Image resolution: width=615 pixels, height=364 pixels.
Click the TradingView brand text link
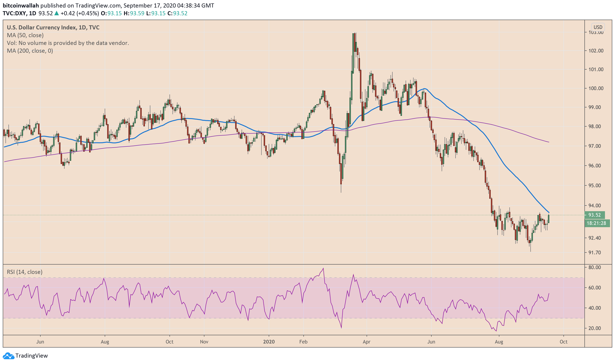31,356
